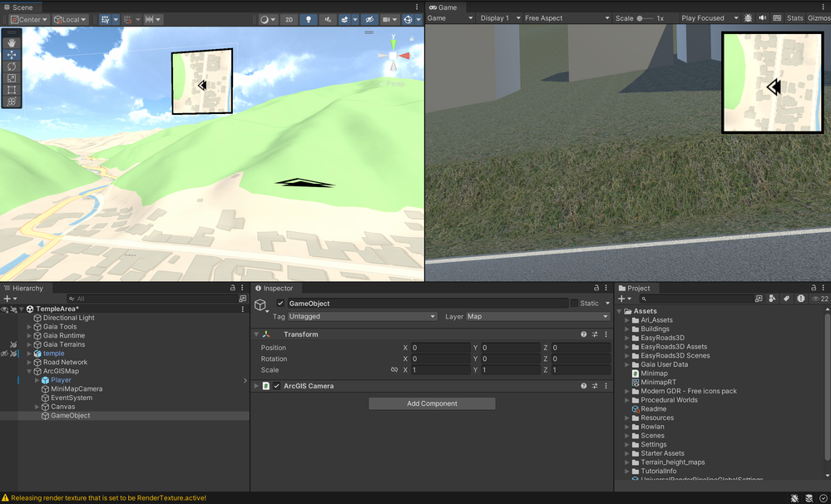Image resolution: width=831 pixels, height=504 pixels.
Task: Open Player prefab via right arrow
Action: [245, 381]
